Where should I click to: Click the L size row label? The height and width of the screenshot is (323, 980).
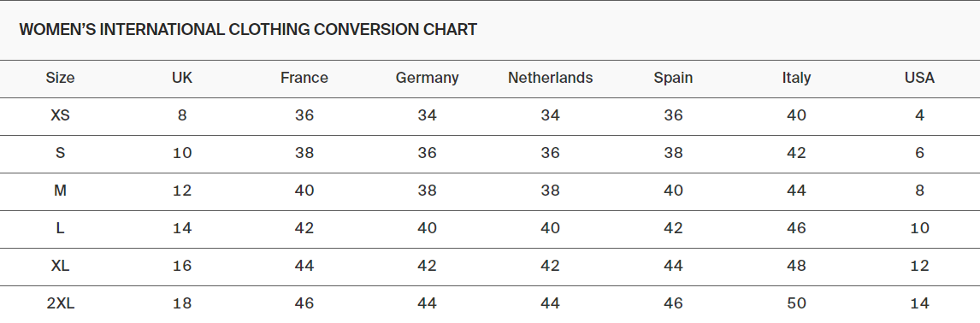(60, 228)
